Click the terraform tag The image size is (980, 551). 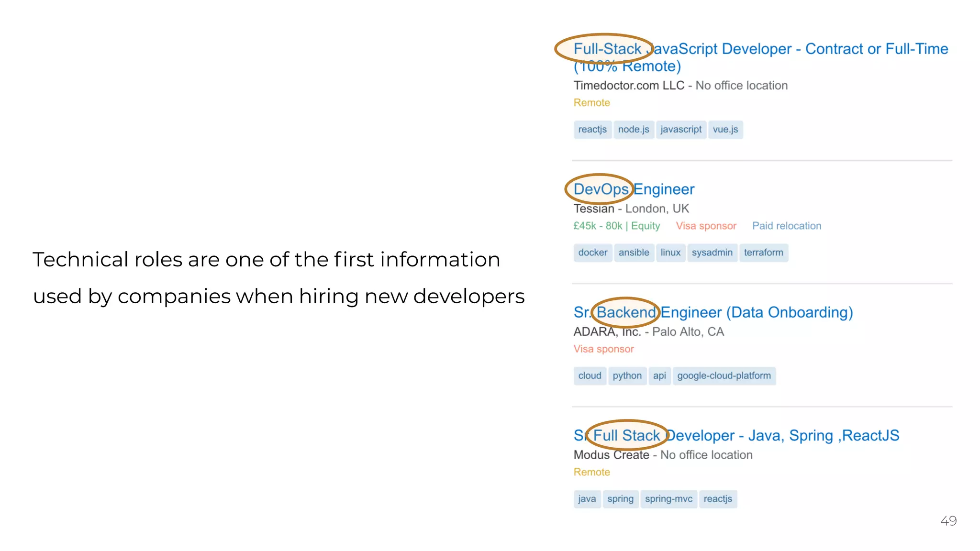(764, 253)
